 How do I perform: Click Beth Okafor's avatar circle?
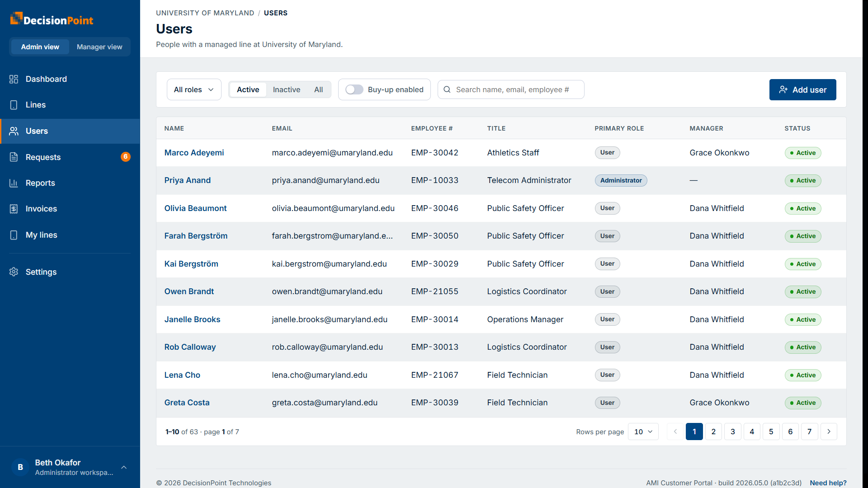tap(20, 467)
